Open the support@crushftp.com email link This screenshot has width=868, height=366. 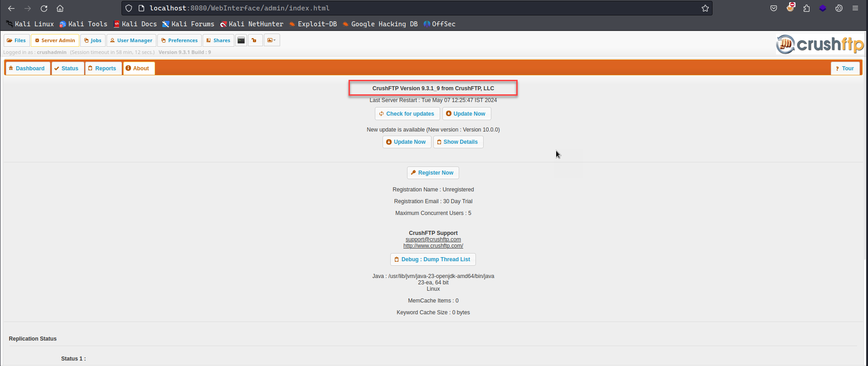tap(433, 239)
